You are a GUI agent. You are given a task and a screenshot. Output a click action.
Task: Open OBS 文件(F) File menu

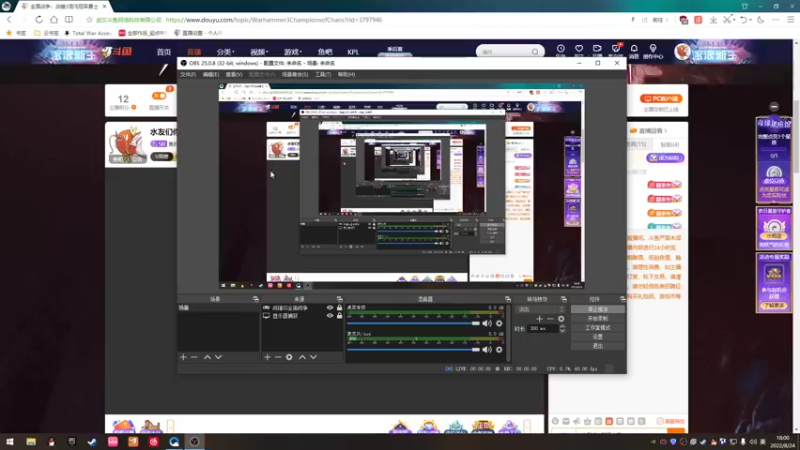point(188,74)
